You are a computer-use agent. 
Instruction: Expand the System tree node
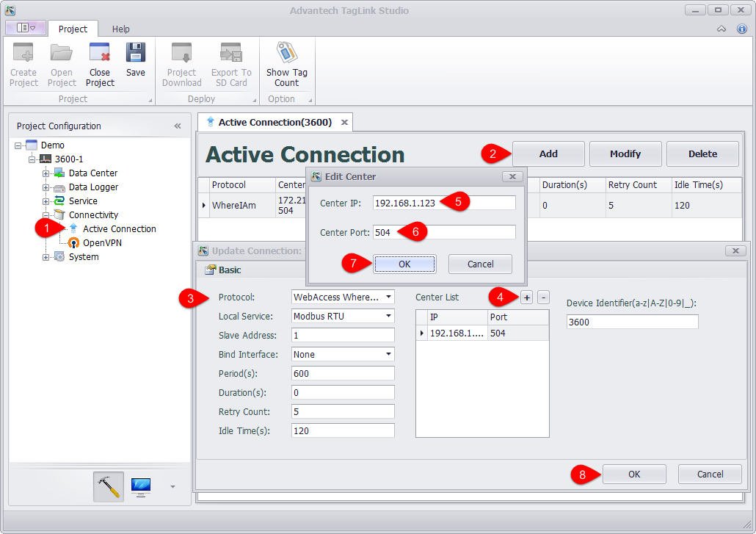(46, 257)
